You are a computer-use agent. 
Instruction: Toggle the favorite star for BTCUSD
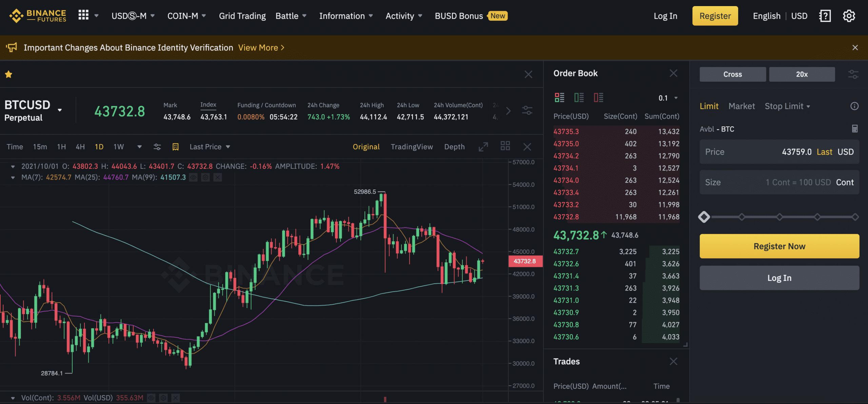[x=8, y=74]
